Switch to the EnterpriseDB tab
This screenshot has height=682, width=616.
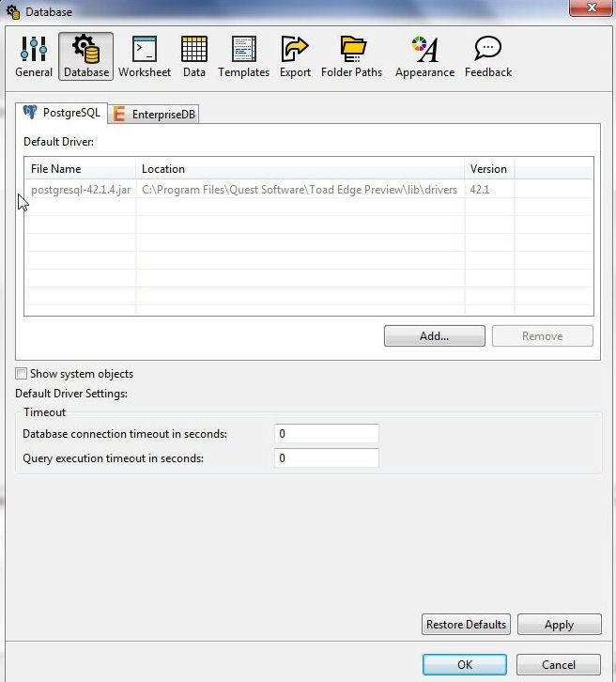point(153,115)
